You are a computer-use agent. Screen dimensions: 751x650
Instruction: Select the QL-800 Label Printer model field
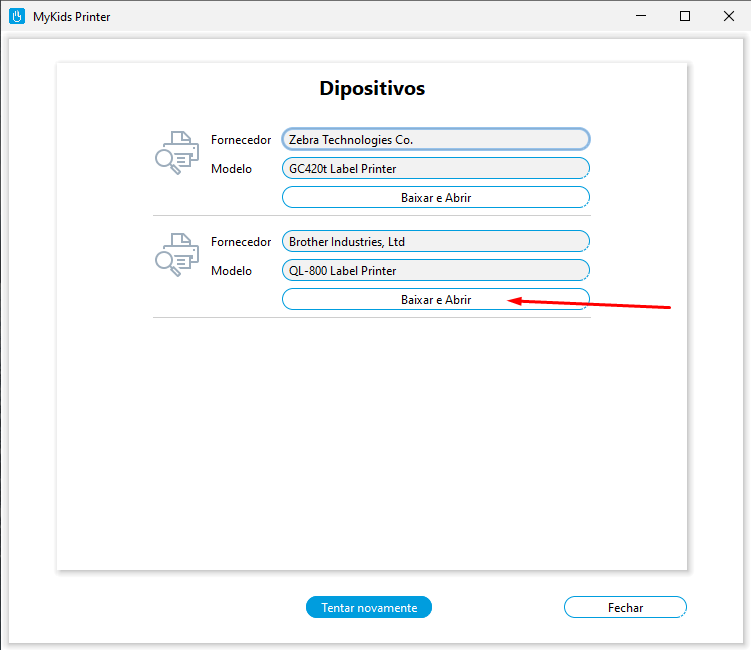coord(436,270)
